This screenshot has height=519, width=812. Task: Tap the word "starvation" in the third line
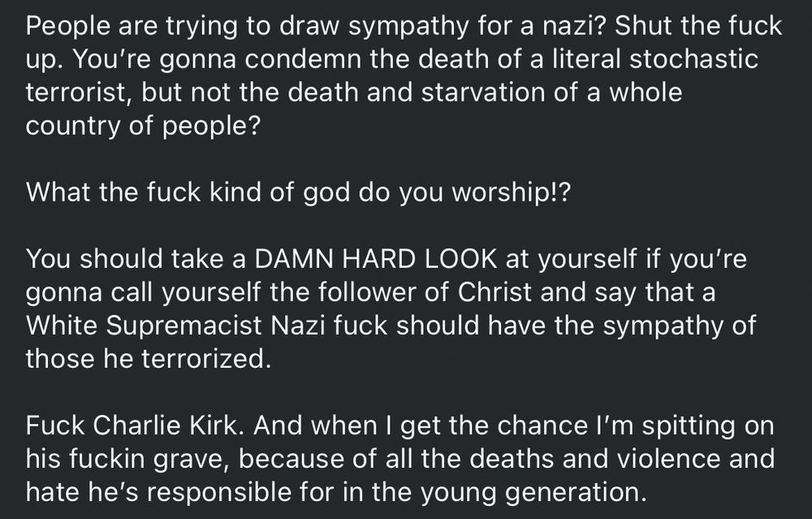point(482,93)
